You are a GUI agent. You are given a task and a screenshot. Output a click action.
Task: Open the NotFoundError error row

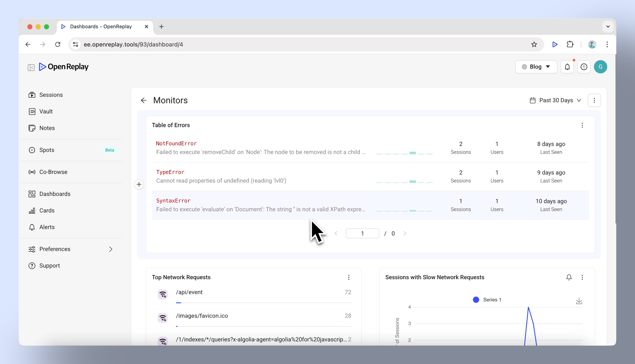tap(370, 148)
